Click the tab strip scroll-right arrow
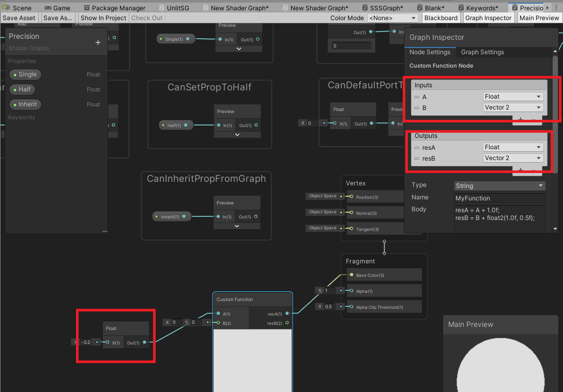The width and height of the screenshot is (563, 392). click(x=547, y=8)
